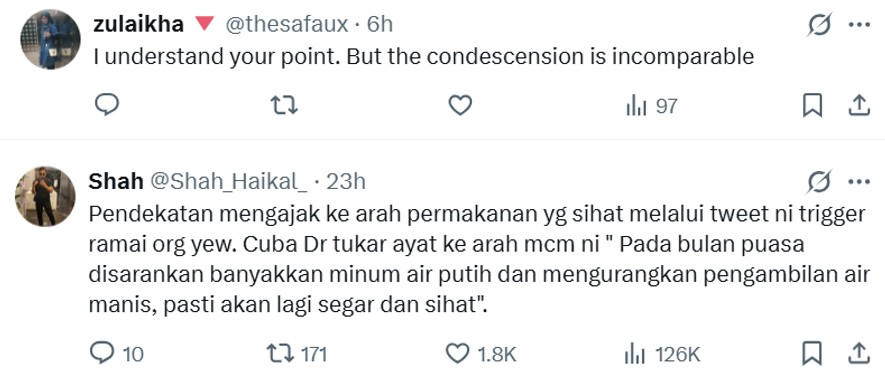Open Grok icon on zulaikha's tweet

[819, 25]
